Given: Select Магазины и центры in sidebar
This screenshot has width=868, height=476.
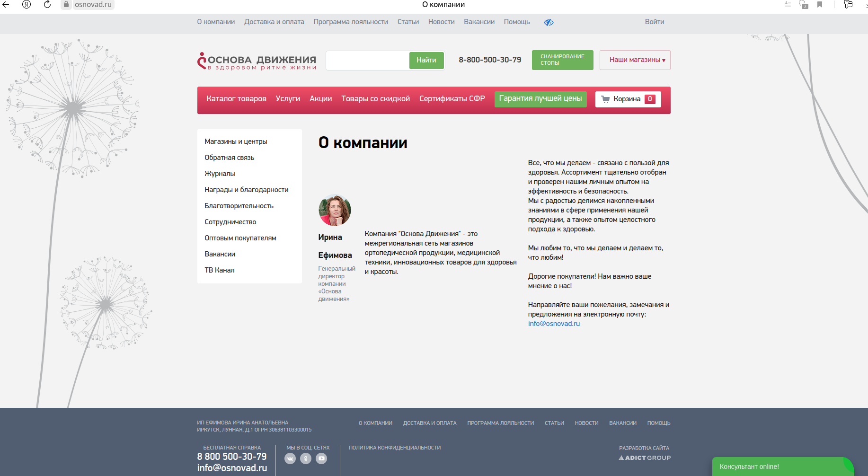Looking at the screenshot, I should (236, 141).
